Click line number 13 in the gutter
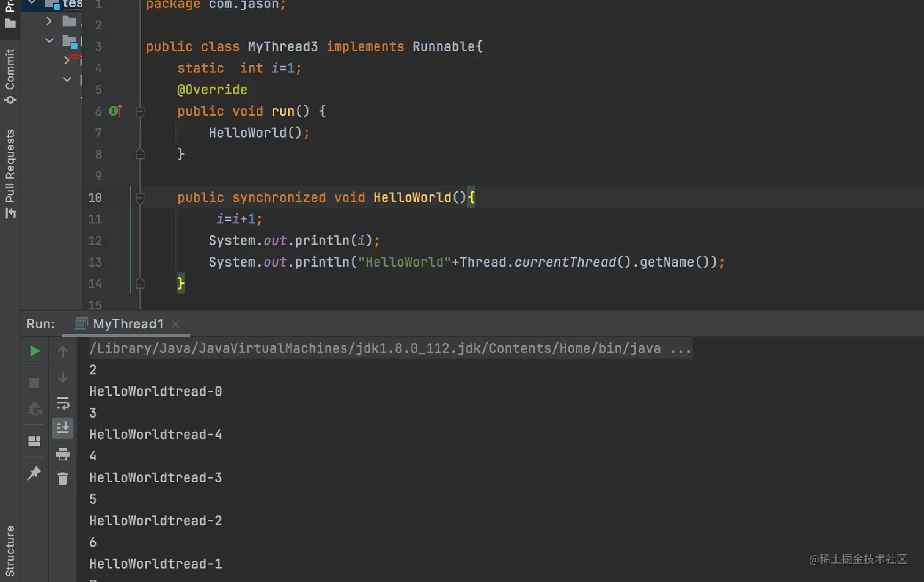The height and width of the screenshot is (582, 924). pyautogui.click(x=95, y=262)
